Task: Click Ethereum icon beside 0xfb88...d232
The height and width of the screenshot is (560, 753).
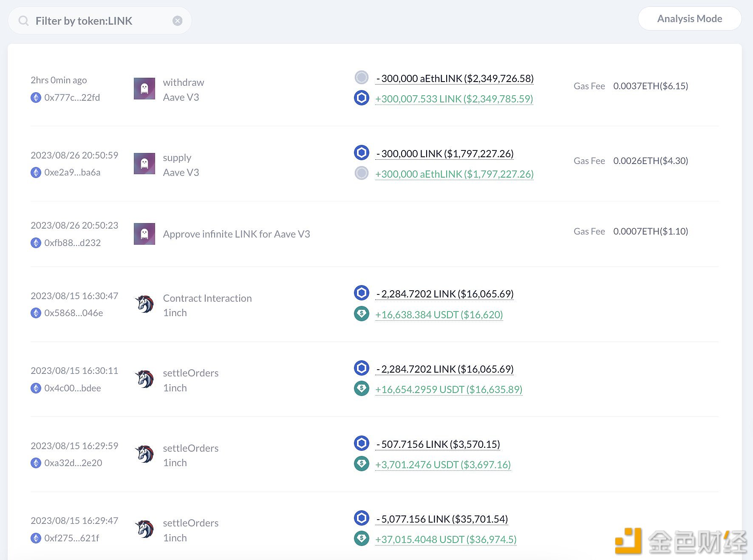Action: tap(36, 243)
